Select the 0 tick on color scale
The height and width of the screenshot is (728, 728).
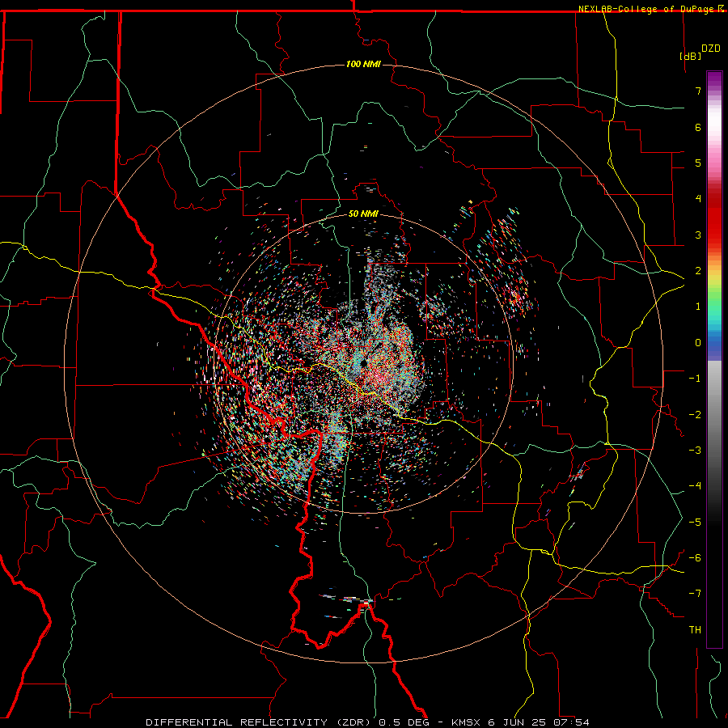tap(698, 343)
